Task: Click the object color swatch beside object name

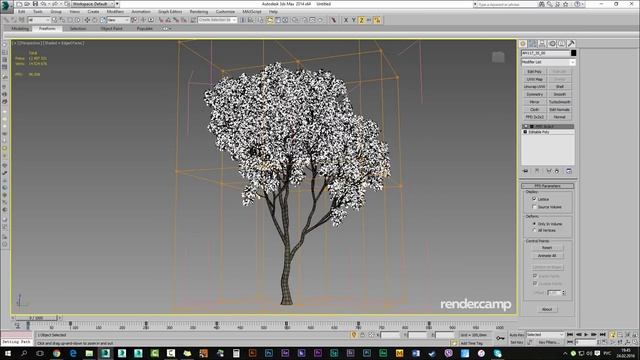Action: click(573, 53)
